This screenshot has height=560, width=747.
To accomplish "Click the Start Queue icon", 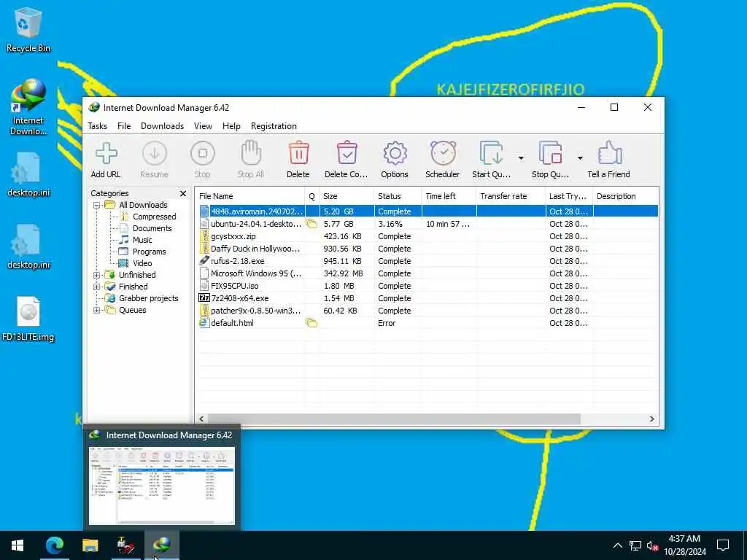I will [x=491, y=153].
